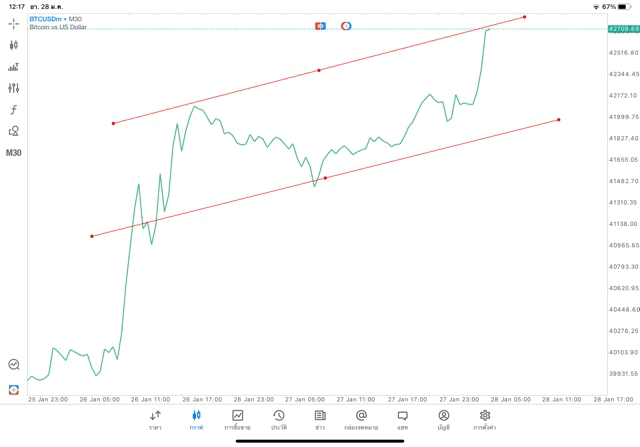
Task: Open the แชท chat tab
Action: pos(402,420)
